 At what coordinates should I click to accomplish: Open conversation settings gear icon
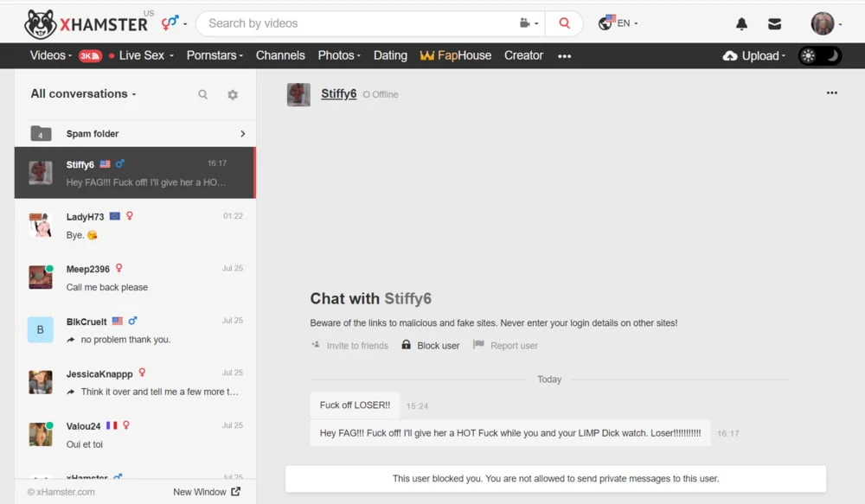pos(233,94)
